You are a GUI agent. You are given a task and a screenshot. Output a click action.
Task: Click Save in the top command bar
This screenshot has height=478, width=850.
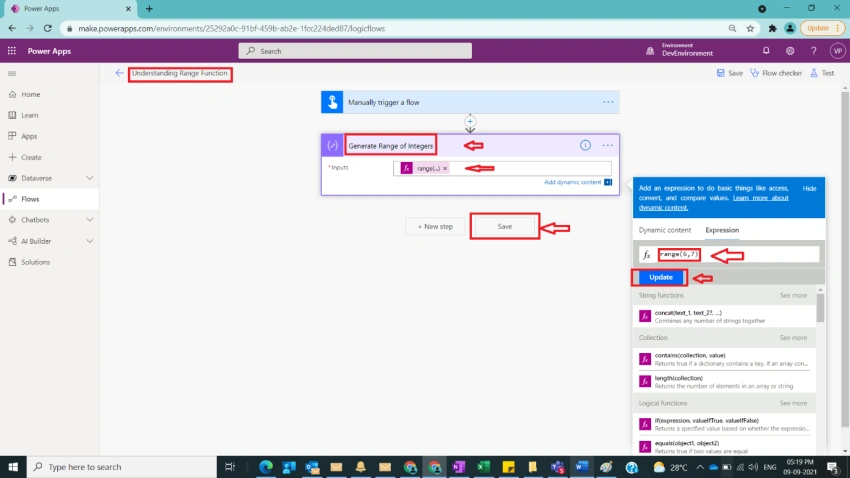click(x=730, y=73)
